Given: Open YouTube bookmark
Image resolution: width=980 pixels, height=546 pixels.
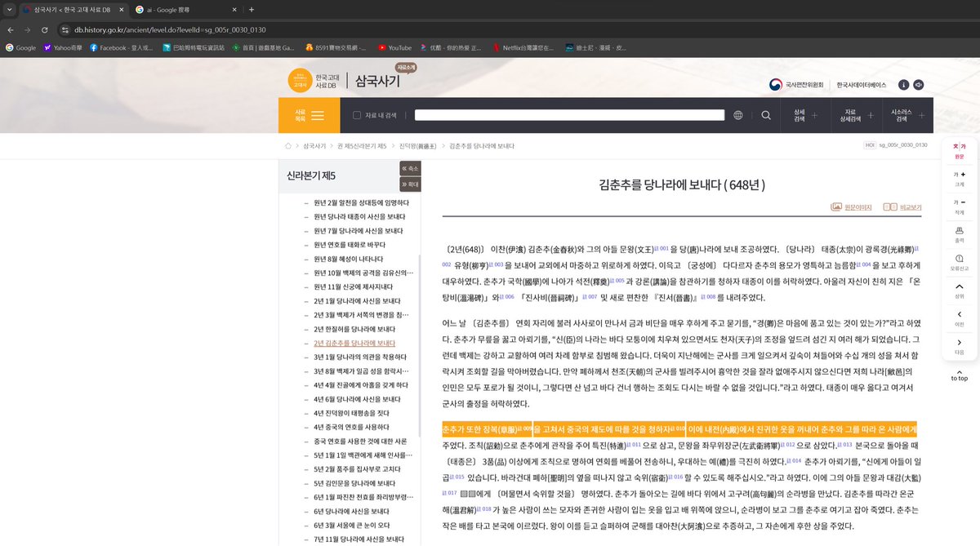Looking at the screenshot, I should pos(394,47).
